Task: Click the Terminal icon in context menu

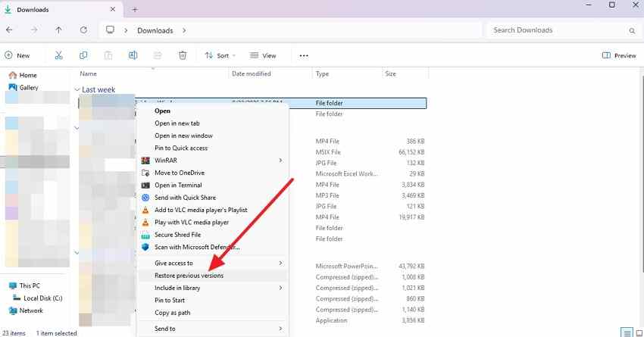Action: click(145, 185)
